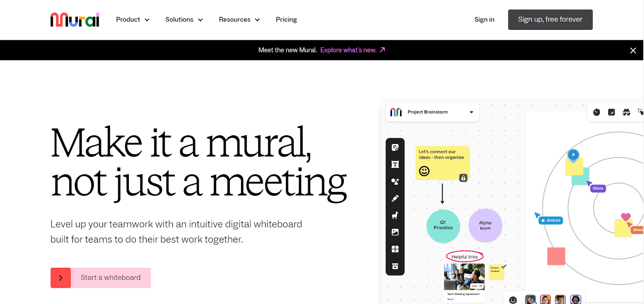644x304 pixels.
Task: Click the Mural logo in the header
Action: (x=74, y=20)
